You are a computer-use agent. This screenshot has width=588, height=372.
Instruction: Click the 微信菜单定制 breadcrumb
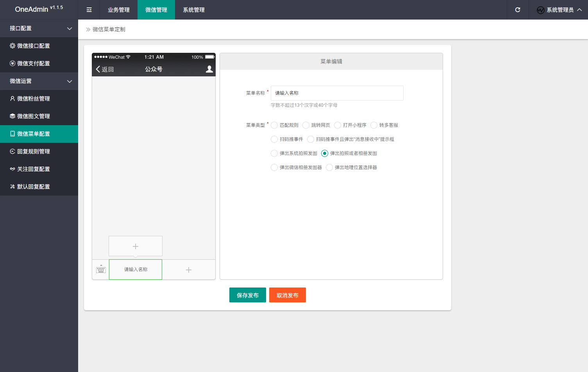(109, 29)
